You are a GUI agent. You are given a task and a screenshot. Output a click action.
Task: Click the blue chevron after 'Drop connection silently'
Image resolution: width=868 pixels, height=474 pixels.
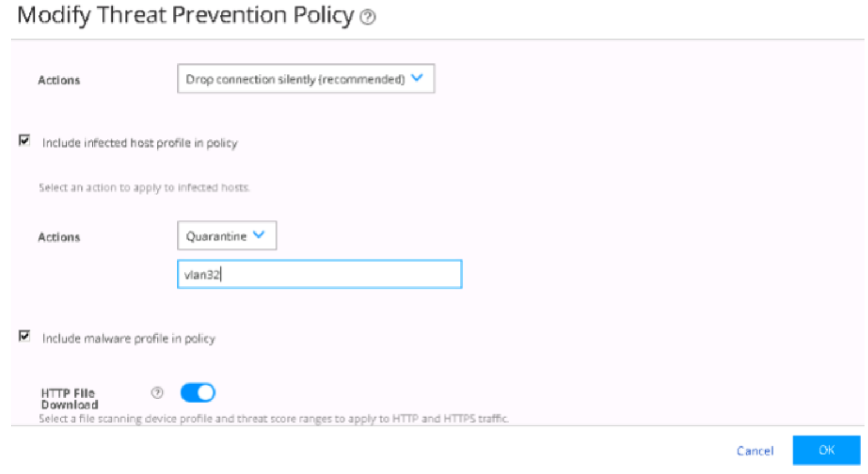tap(417, 78)
